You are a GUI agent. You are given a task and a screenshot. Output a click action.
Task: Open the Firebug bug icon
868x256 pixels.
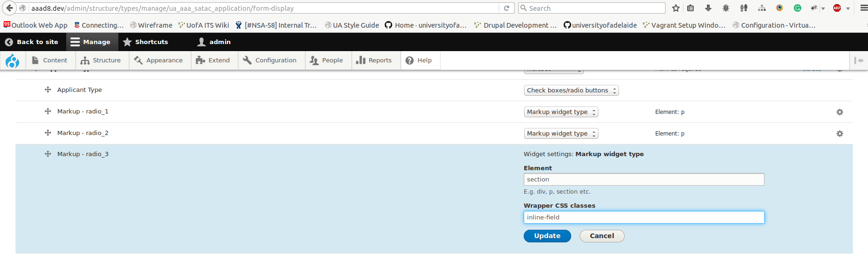[726, 8]
